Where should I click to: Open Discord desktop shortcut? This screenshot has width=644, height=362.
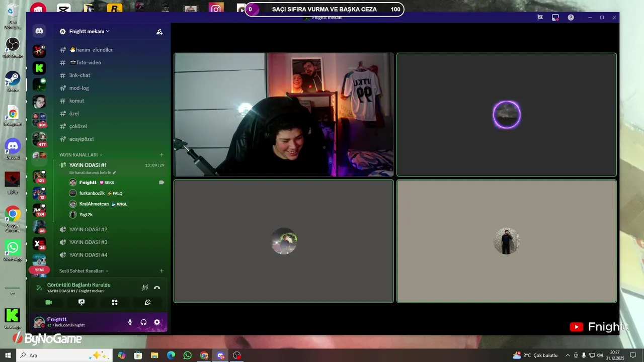click(13, 149)
